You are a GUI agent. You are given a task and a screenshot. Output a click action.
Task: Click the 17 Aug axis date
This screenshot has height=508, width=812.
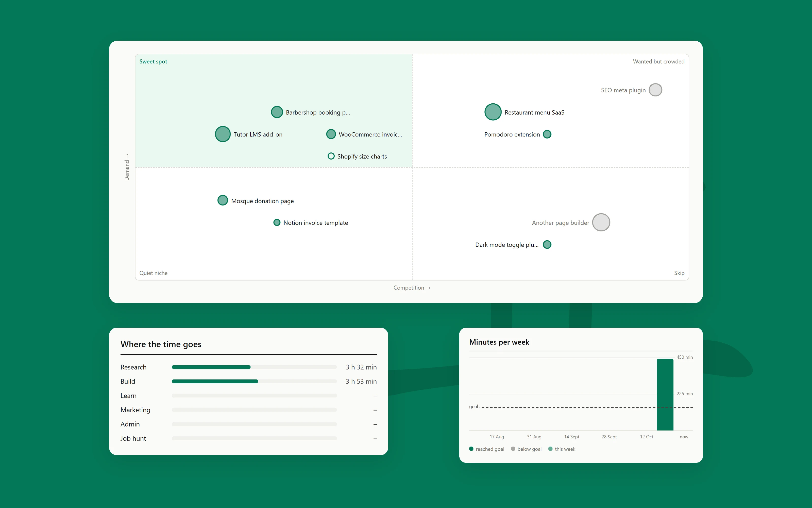pyautogui.click(x=497, y=436)
